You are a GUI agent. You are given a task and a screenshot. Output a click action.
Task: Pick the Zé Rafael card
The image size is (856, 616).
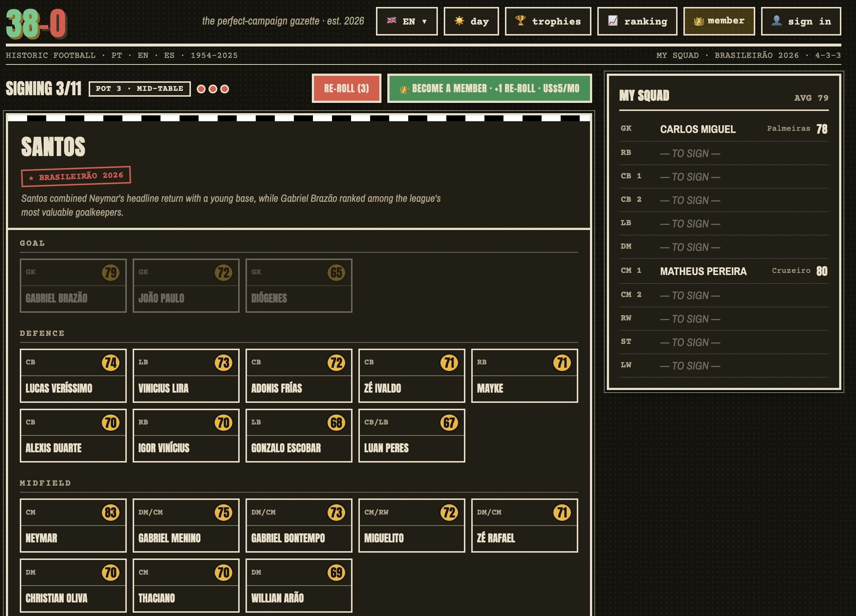click(x=525, y=526)
